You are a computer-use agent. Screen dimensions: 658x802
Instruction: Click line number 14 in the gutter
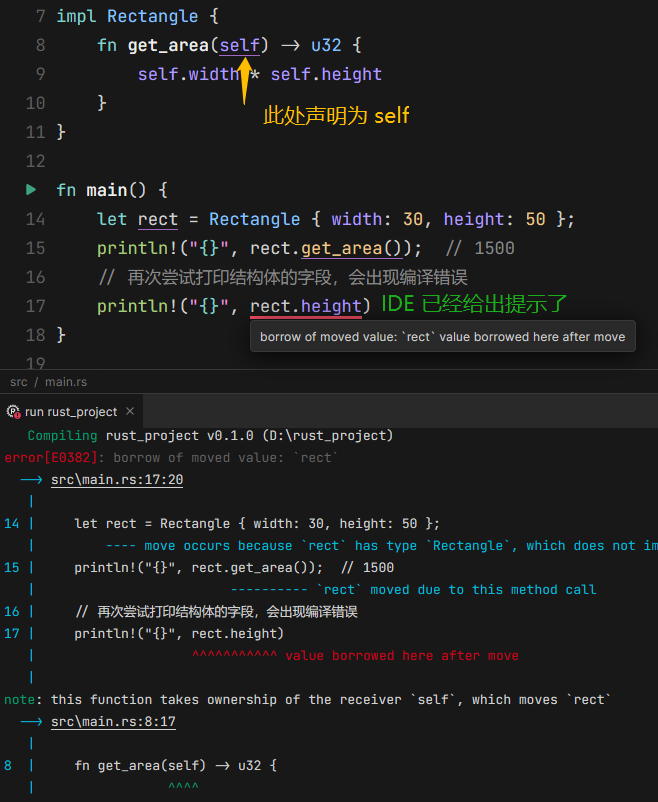[35, 219]
